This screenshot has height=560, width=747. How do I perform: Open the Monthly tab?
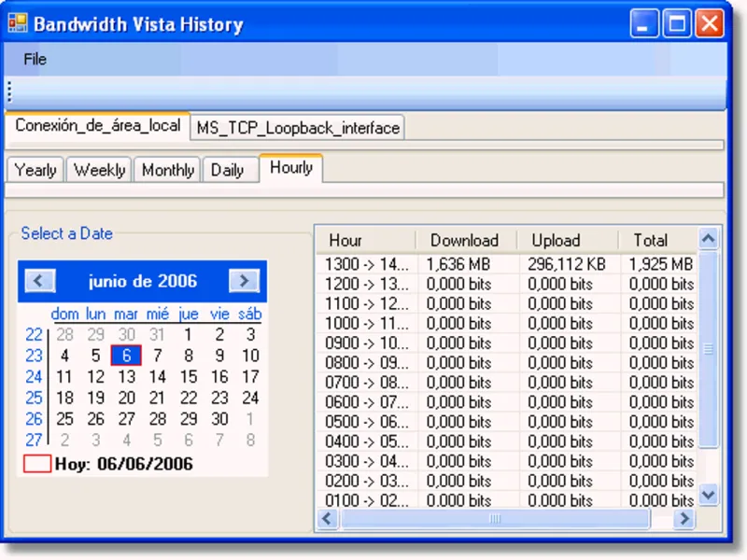click(168, 170)
